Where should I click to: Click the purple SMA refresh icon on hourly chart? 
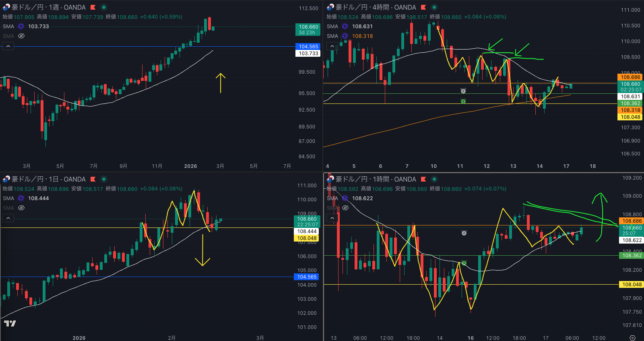click(345, 198)
